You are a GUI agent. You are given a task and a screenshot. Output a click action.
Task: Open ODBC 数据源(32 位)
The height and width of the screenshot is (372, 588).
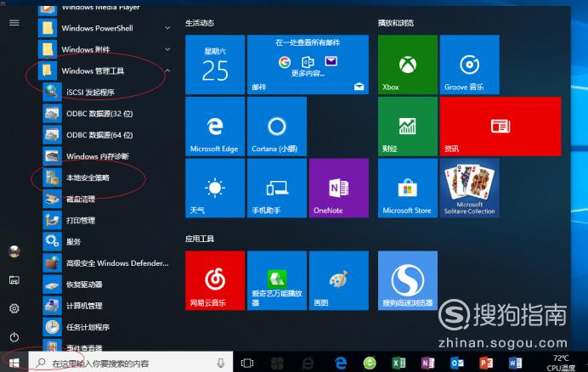point(107,113)
